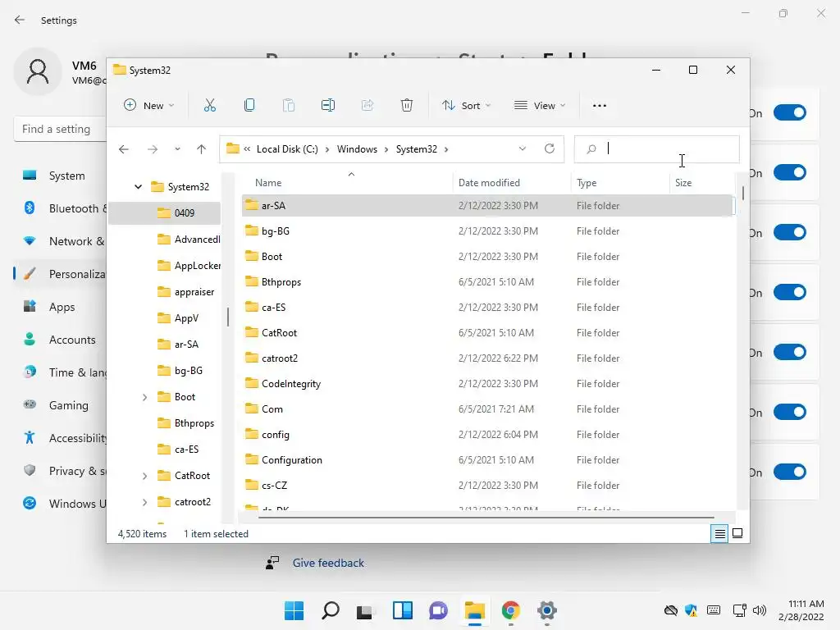
Task: Click file list horizontal scrollbar
Action: (x=486, y=517)
